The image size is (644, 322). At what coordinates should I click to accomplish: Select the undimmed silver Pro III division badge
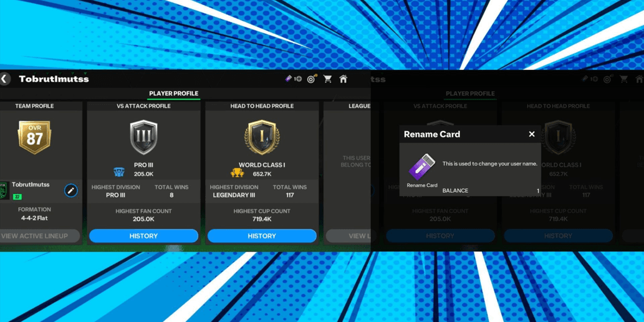[143, 137]
